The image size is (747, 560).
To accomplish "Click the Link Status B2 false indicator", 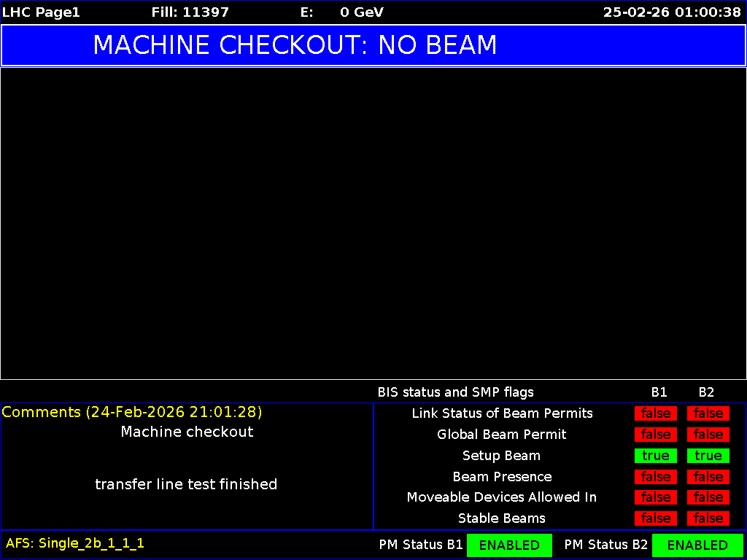I will pyautogui.click(x=708, y=413).
